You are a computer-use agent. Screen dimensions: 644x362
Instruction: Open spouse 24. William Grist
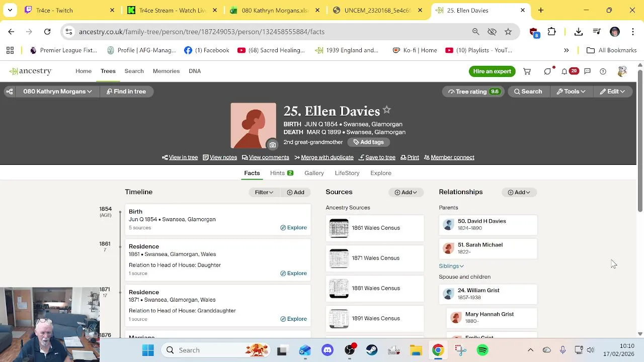(x=488, y=294)
